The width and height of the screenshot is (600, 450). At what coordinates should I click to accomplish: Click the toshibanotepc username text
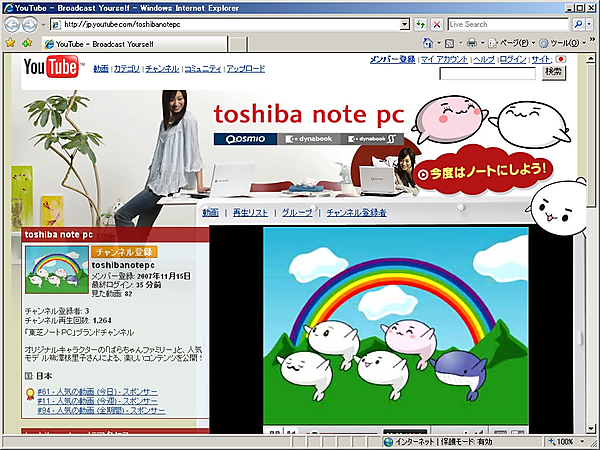click(x=123, y=265)
